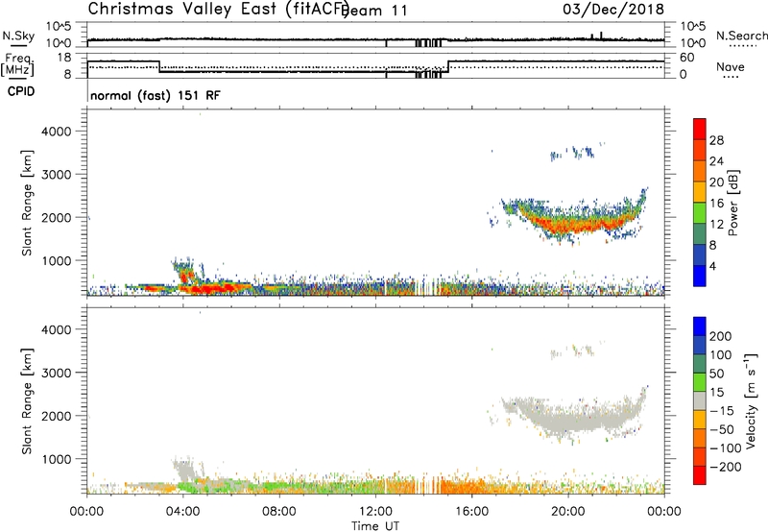Viewport: 768px width, 532px height.
Task: Click the gray arc-shaped echo in velocity panel
Action: tap(573, 416)
